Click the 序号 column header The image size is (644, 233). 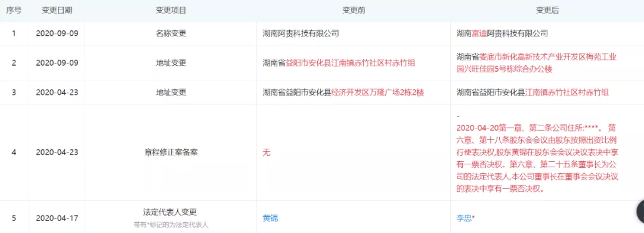point(14,11)
